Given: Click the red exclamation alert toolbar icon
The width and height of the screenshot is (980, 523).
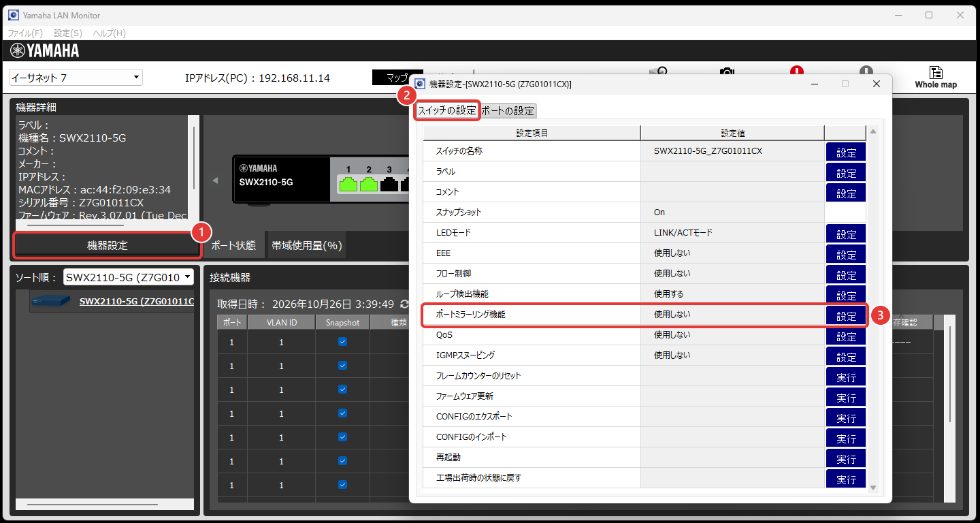Looking at the screenshot, I should tap(796, 71).
